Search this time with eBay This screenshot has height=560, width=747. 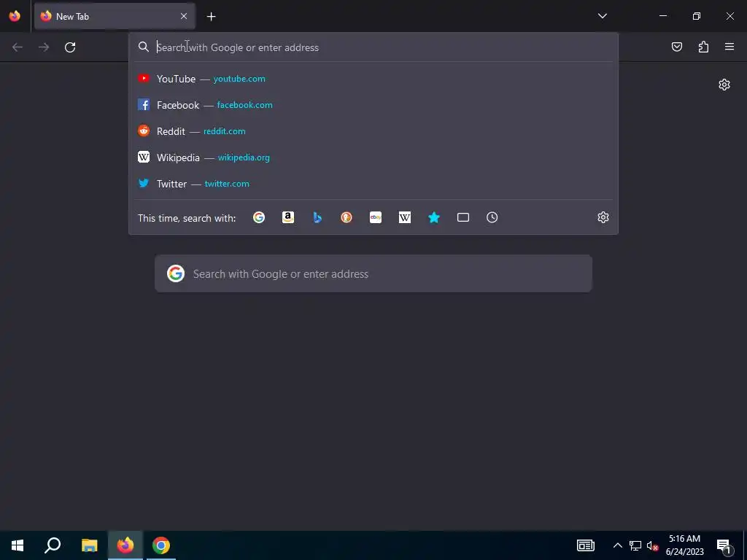pos(376,217)
